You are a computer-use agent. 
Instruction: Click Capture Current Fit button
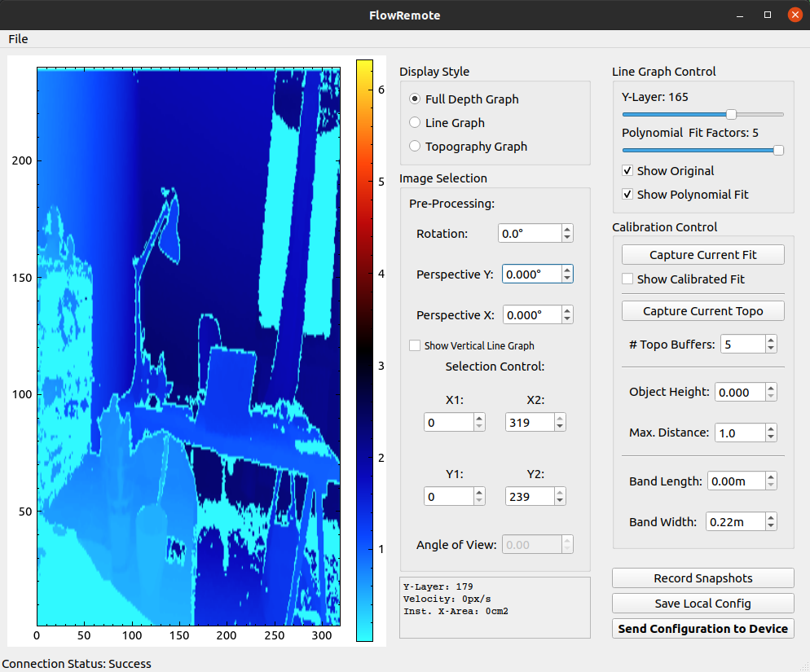[x=702, y=255]
